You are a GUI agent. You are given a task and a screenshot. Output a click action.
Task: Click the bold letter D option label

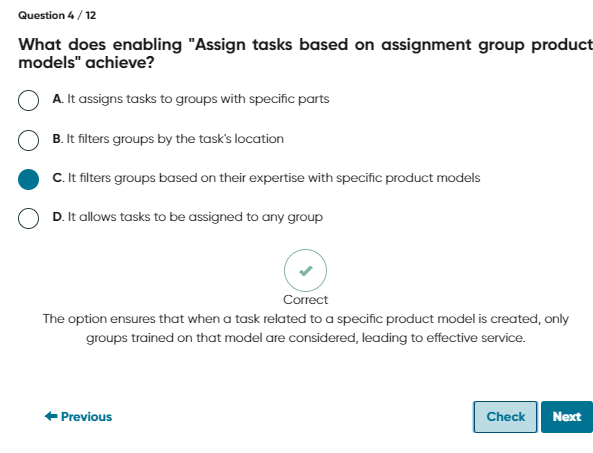point(58,217)
